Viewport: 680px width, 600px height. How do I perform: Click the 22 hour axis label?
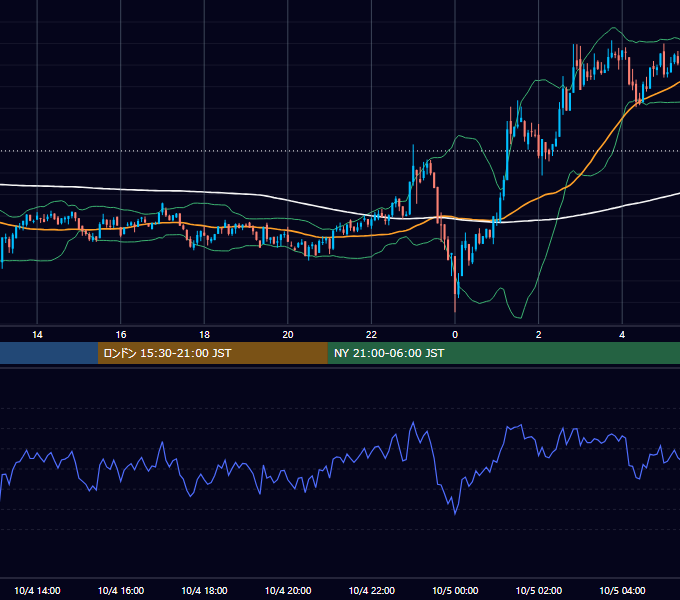(371, 335)
